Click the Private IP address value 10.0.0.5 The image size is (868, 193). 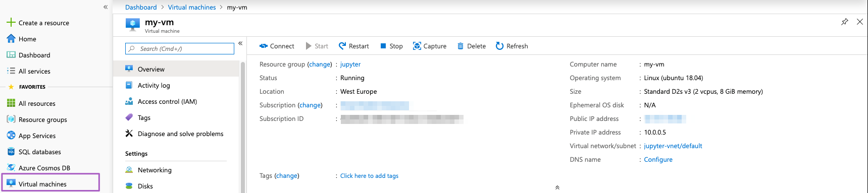click(x=655, y=133)
